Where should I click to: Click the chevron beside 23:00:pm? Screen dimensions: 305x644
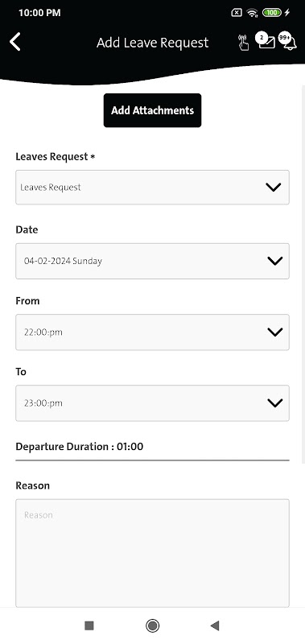274,403
